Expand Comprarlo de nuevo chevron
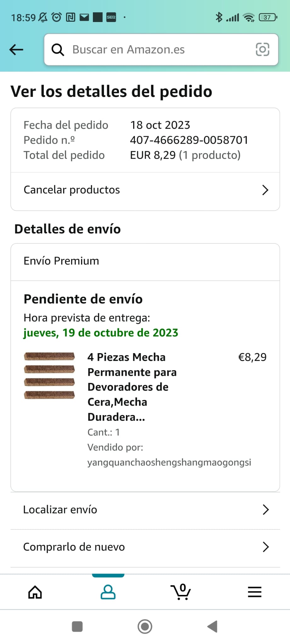 coord(265,547)
